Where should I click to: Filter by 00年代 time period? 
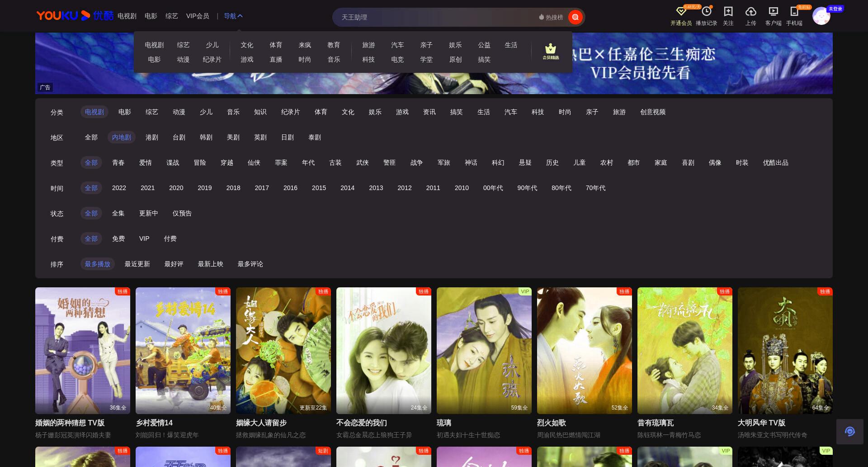tap(493, 188)
